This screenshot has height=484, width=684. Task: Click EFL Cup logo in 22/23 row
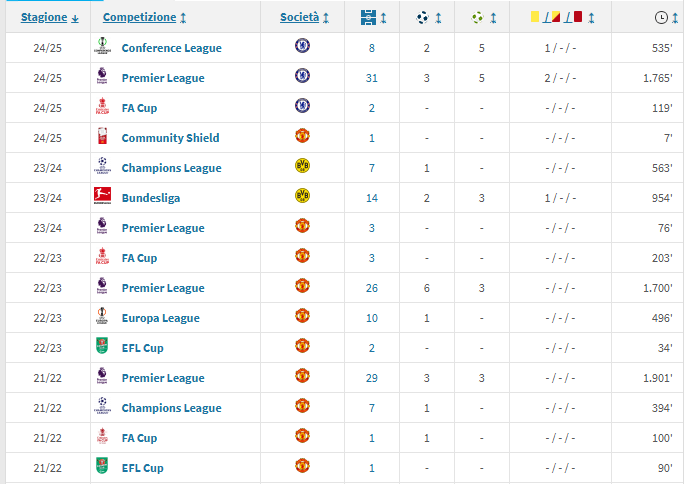click(x=102, y=345)
